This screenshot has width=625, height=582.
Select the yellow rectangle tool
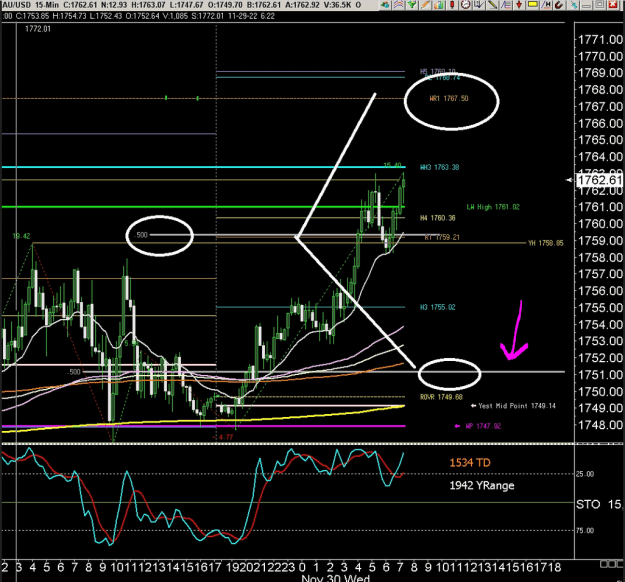click(533, 5)
